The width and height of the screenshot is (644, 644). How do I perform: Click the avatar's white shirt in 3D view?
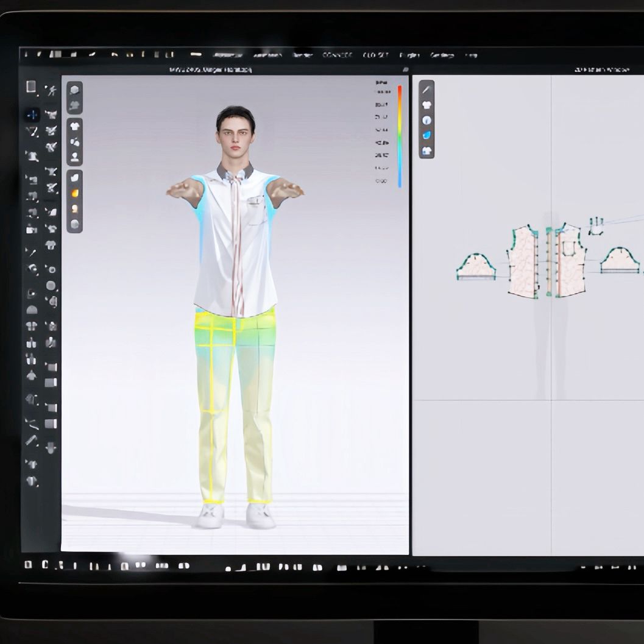tap(236, 242)
